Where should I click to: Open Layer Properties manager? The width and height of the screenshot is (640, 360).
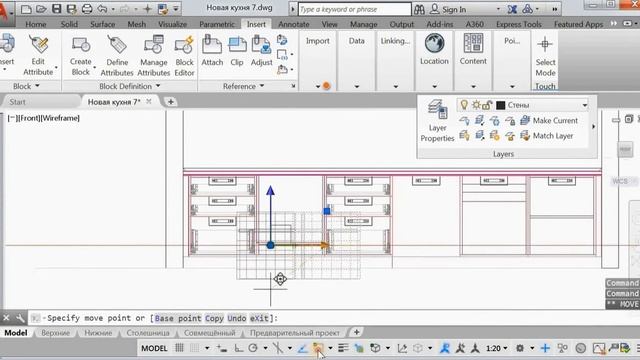pos(438,120)
